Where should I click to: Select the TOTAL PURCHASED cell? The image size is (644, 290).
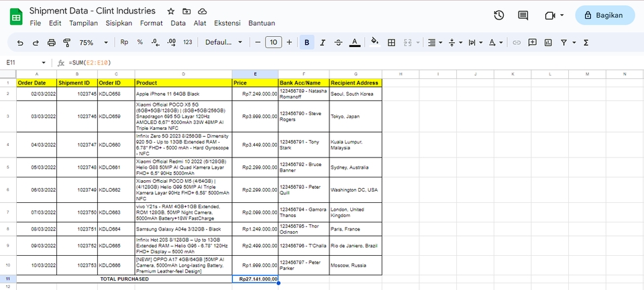pyautogui.click(x=125, y=279)
